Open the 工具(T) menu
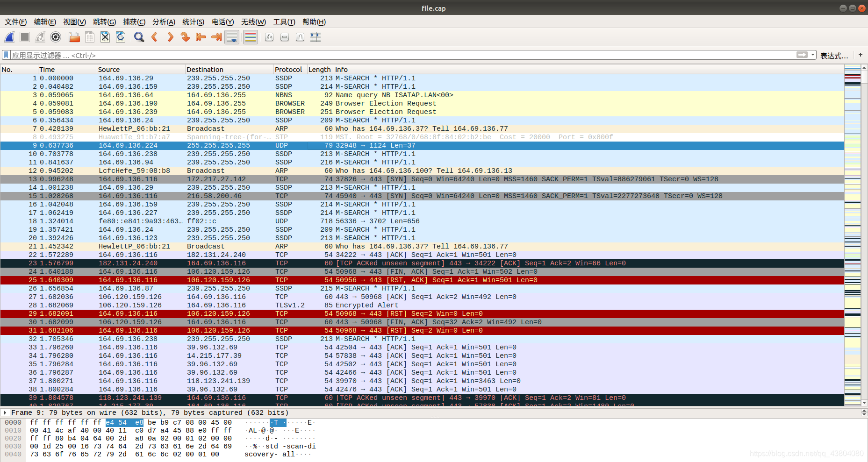This screenshot has height=462, width=868. pos(284,22)
